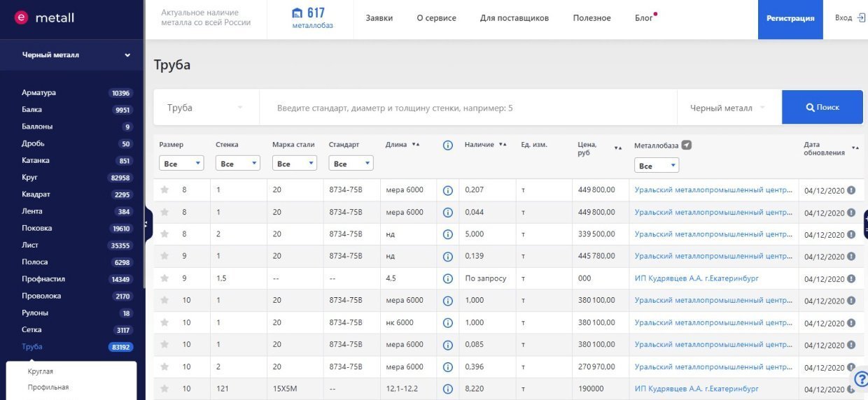Image resolution: width=868 pixels, height=400 pixels.
Task: Open the Размер filter dropdown
Action: (181, 164)
